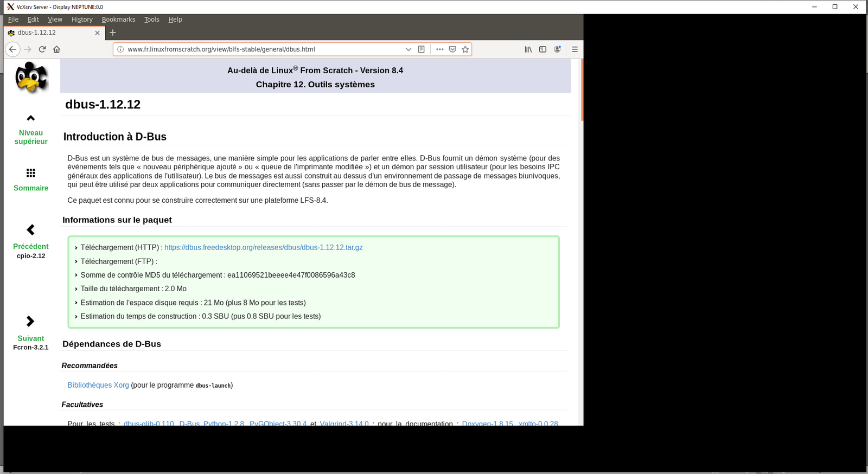The width and height of the screenshot is (868, 474).
Task: Open the Firefox home page icon
Action: pyautogui.click(x=56, y=49)
